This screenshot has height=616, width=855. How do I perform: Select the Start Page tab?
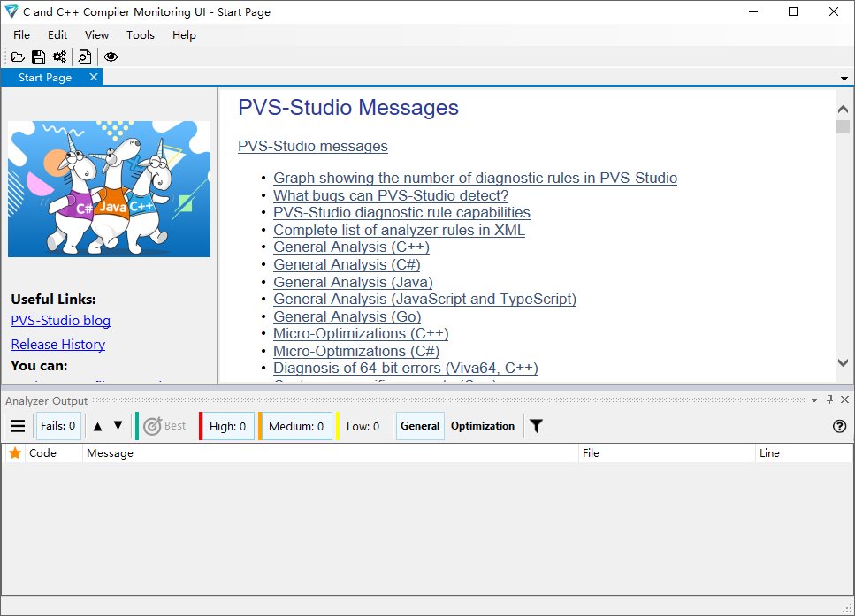point(45,78)
